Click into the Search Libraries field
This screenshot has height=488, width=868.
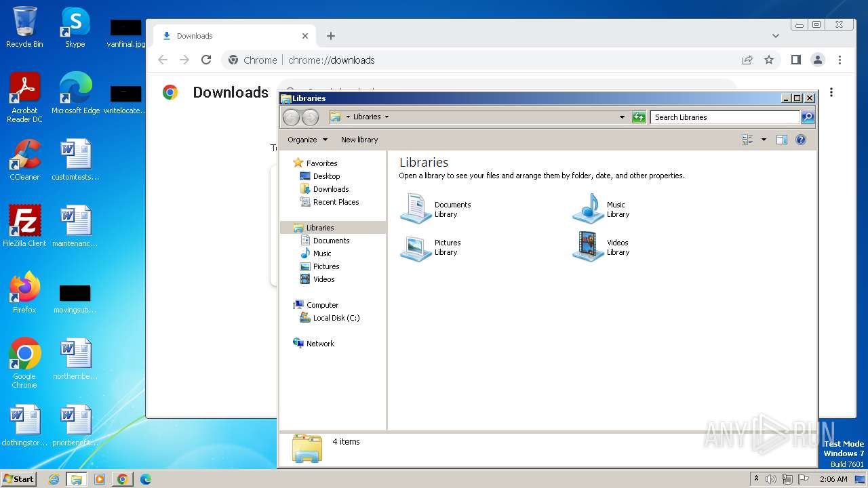point(725,117)
